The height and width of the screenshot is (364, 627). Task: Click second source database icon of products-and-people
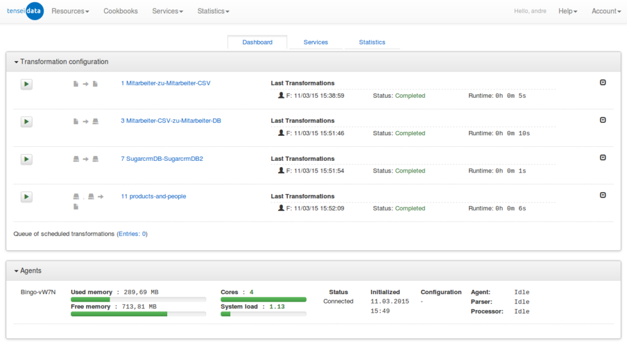pyautogui.click(x=91, y=196)
